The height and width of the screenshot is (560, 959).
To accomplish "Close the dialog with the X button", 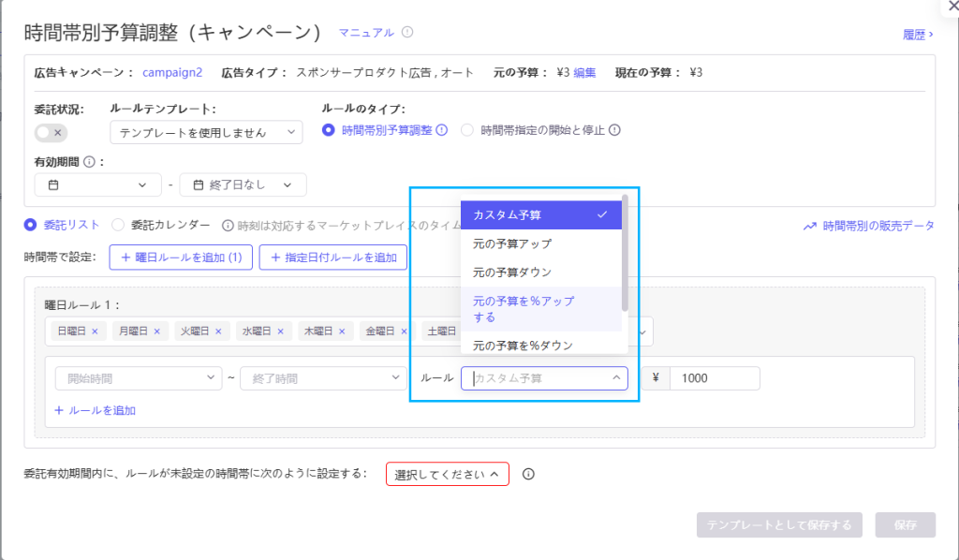I will coord(952,6).
